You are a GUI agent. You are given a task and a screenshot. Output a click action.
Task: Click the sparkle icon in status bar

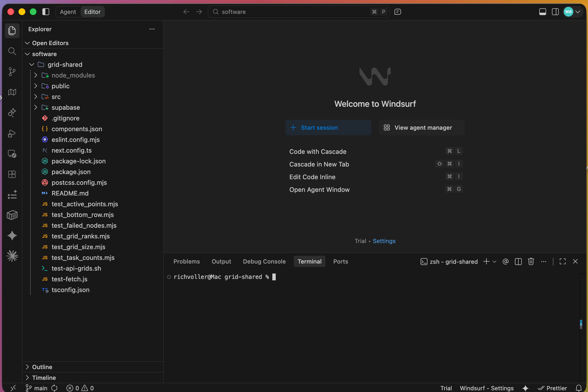click(x=525, y=388)
